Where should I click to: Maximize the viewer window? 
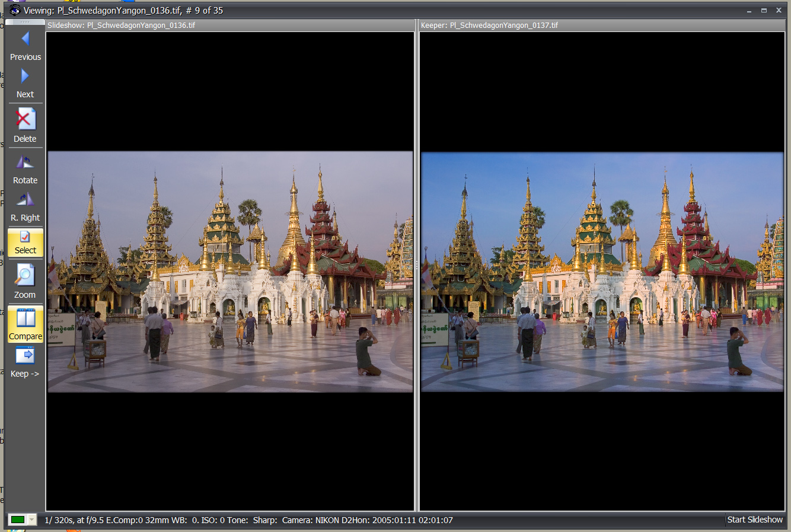(x=764, y=10)
